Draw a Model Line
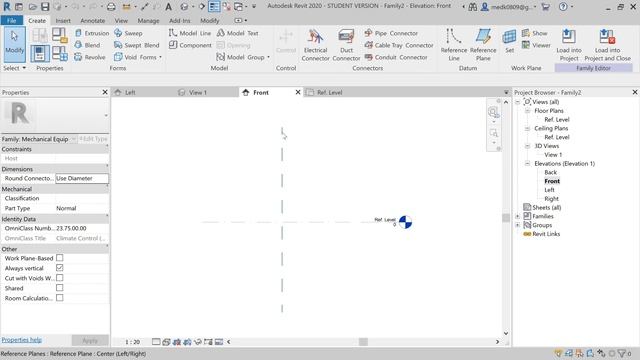 pos(190,33)
